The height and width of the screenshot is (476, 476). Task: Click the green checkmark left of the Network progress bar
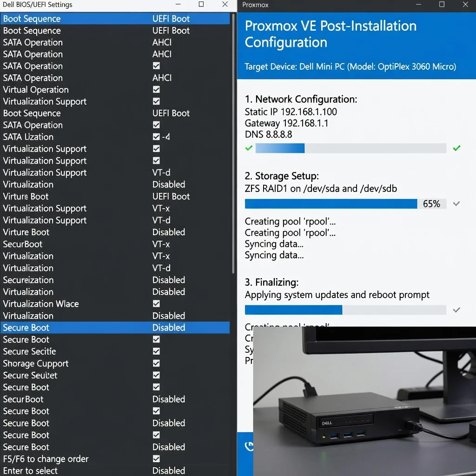coord(249,148)
